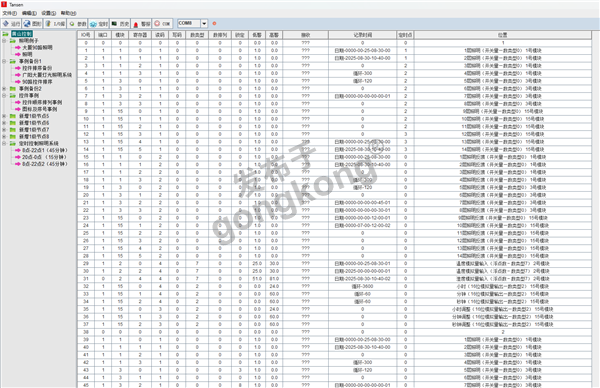This screenshot has height=388, width=600.
Task: Select the 8点-22点1（45分钟）tree item
Action: pyautogui.click(x=44, y=150)
